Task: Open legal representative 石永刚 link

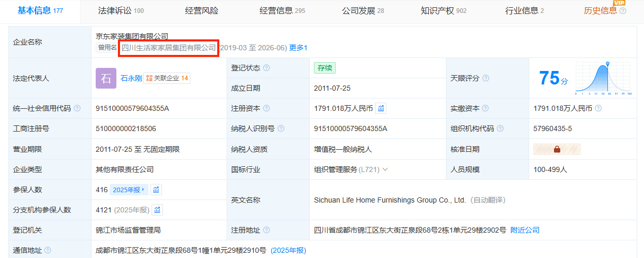Action: (131, 78)
